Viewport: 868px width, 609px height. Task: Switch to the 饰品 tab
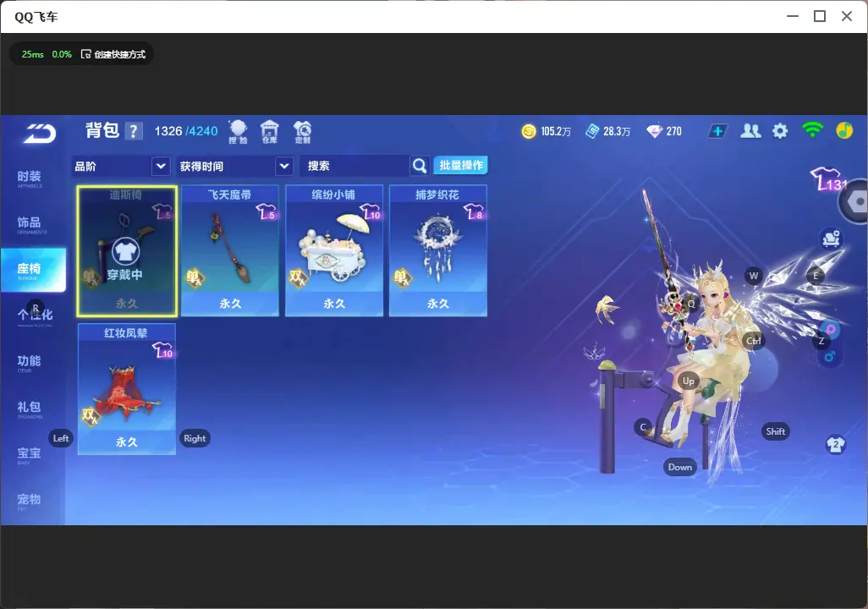[30, 223]
